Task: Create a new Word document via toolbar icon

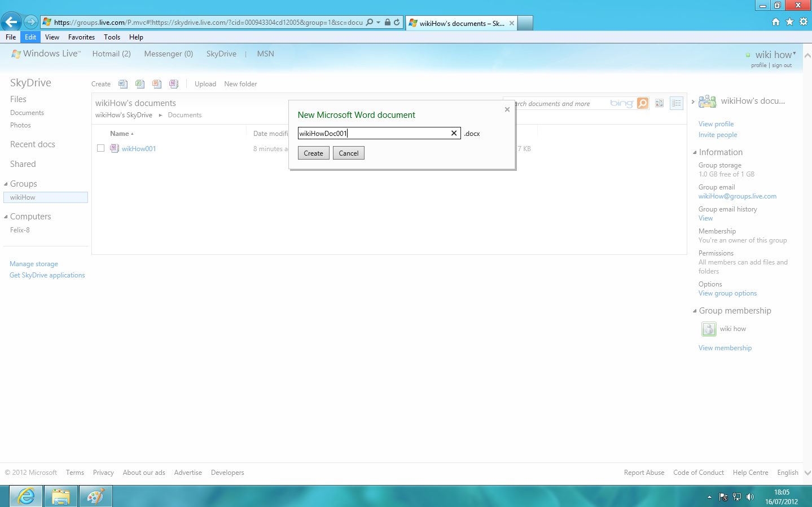Action: 123,84
